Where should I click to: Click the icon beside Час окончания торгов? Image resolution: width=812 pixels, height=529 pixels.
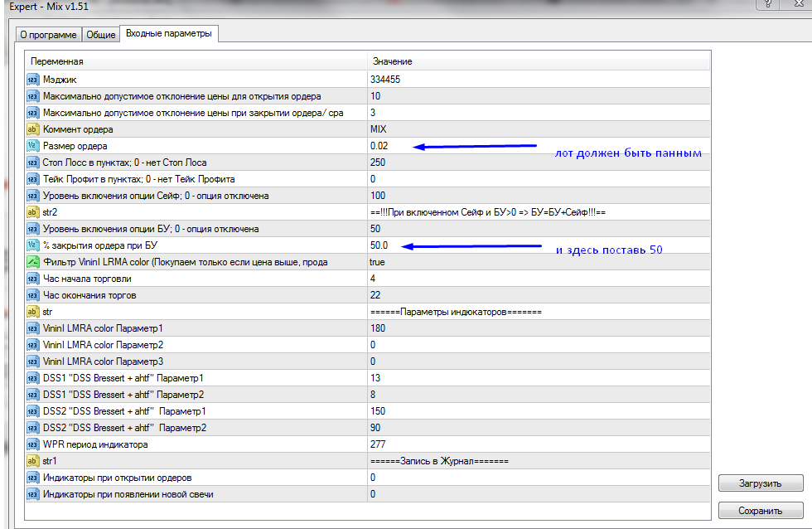pyautogui.click(x=32, y=295)
